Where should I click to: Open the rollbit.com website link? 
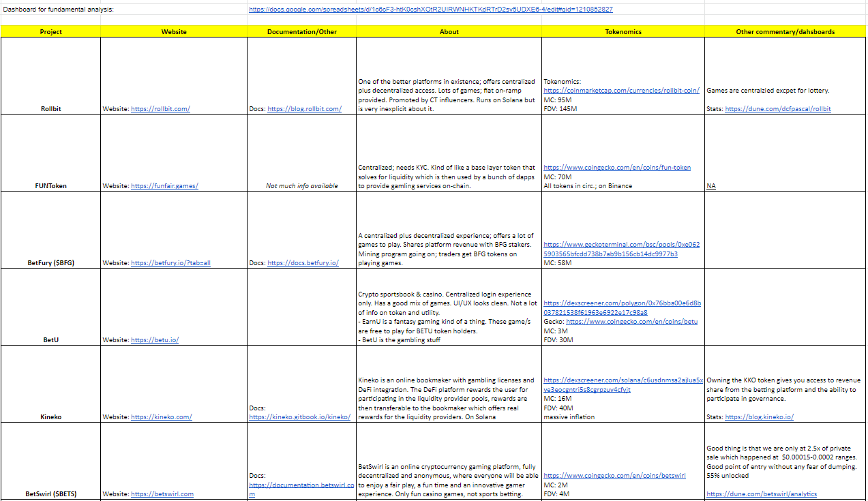click(160, 109)
